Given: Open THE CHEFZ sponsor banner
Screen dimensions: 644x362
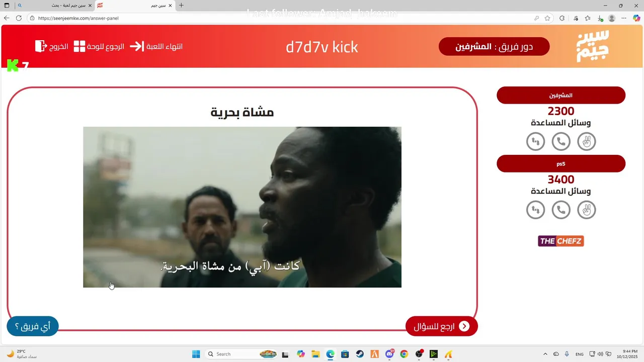Looking at the screenshot, I should (x=561, y=241).
